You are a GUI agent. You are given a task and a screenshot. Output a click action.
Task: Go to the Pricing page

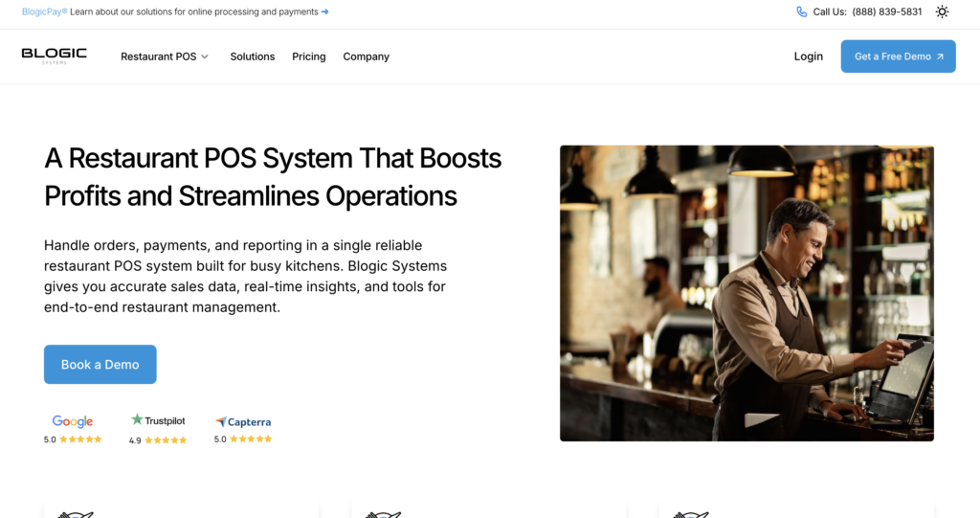coord(309,56)
